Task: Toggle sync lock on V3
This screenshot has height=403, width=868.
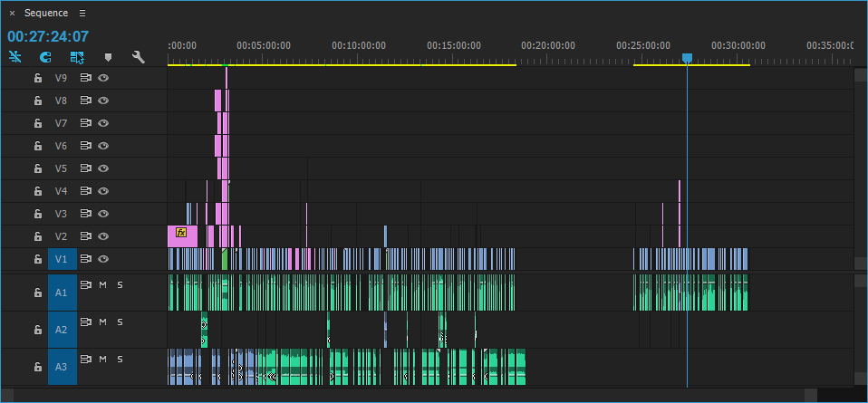Action: pos(85,214)
